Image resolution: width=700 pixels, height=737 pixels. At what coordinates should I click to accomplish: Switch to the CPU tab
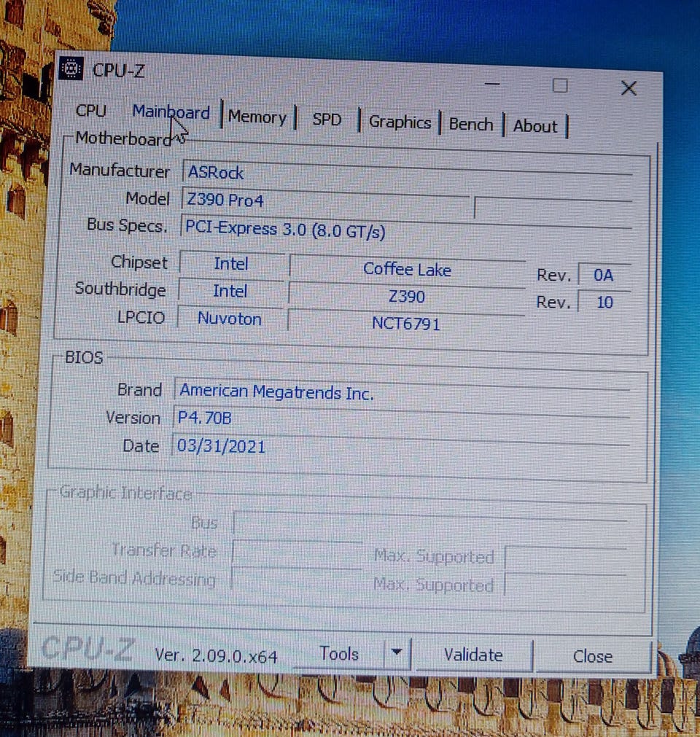click(90, 111)
